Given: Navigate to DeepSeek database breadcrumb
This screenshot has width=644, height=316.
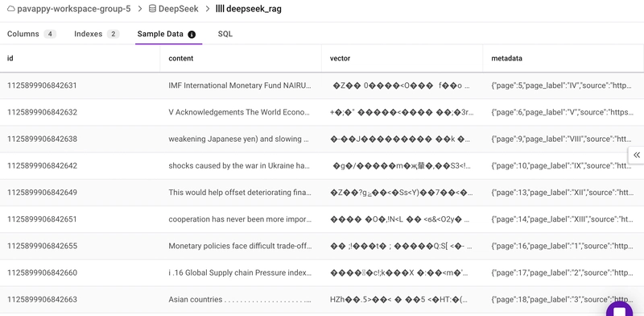Looking at the screenshot, I should pyautogui.click(x=179, y=9).
